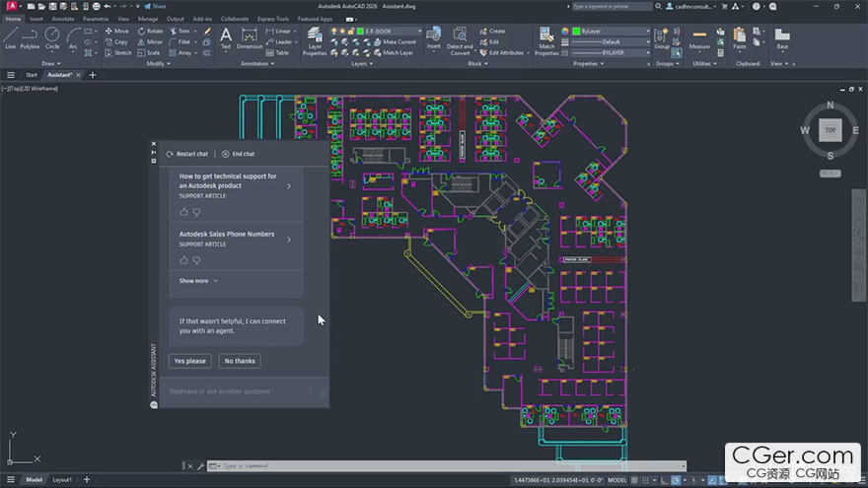The image size is (868, 488).
Task: Switch to the Manage ribbon tab
Action: [148, 19]
